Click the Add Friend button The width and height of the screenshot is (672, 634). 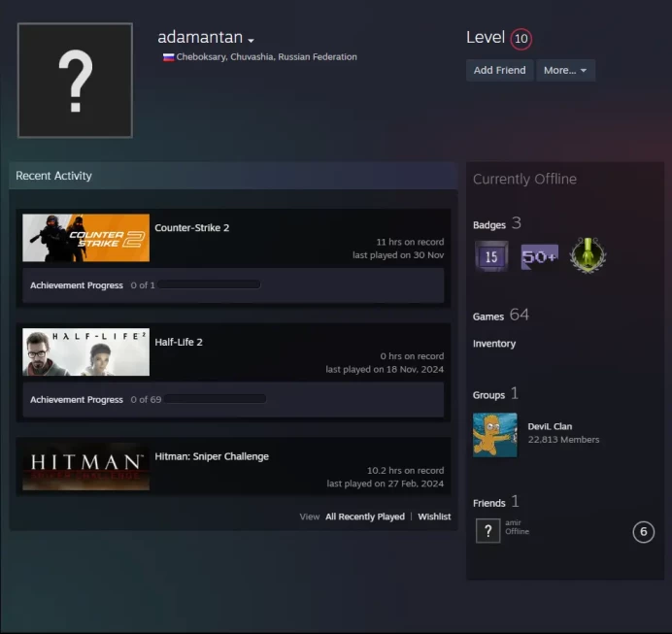point(499,70)
